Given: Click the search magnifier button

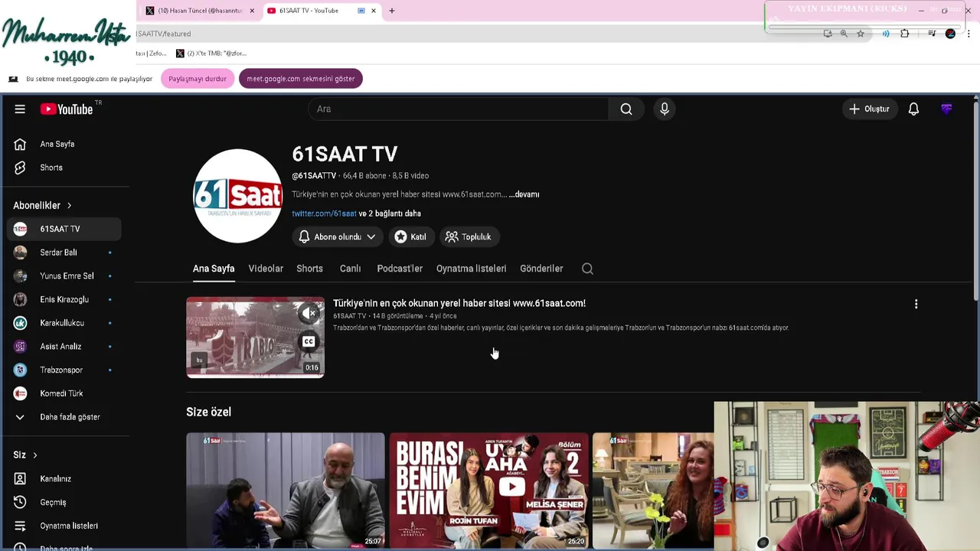Looking at the screenshot, I should pos(626,109).
